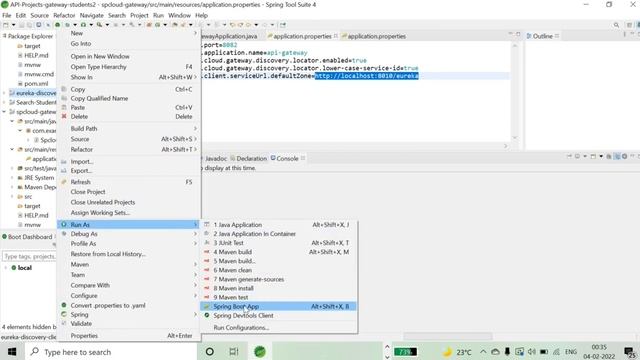Expand the Spring context submenu
This screenshot has height=360, width=640.
(129, 314)
